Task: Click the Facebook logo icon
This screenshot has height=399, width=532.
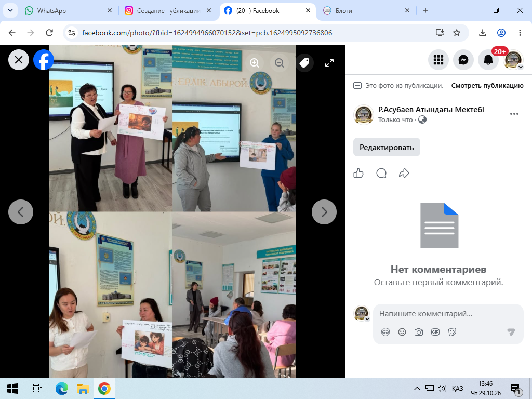Action: (44, 60)
